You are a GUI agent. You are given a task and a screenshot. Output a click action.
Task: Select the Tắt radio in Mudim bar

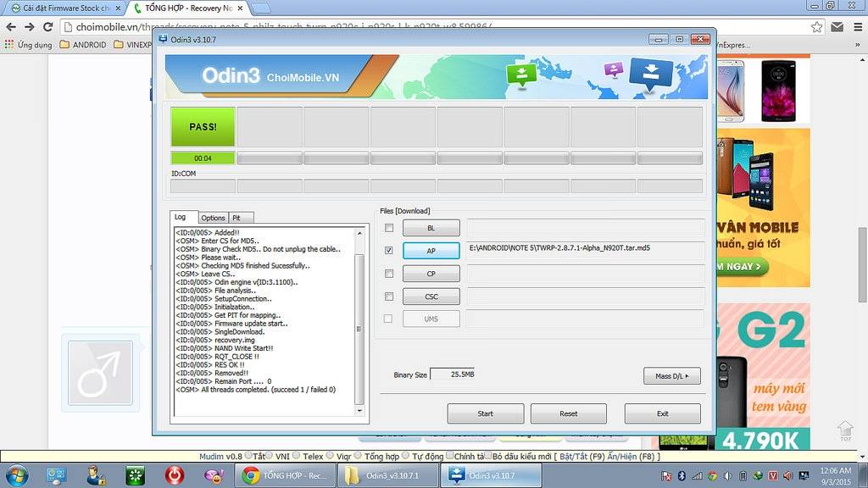point(248,456)
